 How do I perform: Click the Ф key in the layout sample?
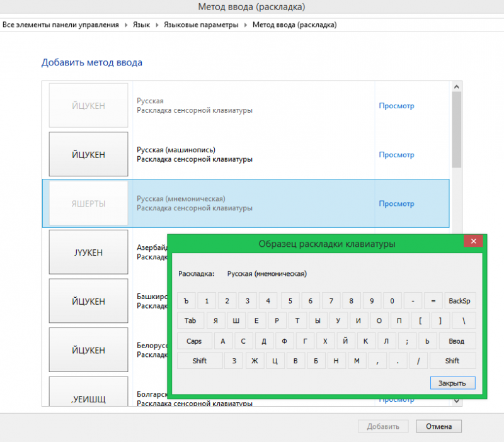click(x=284, y=341)
